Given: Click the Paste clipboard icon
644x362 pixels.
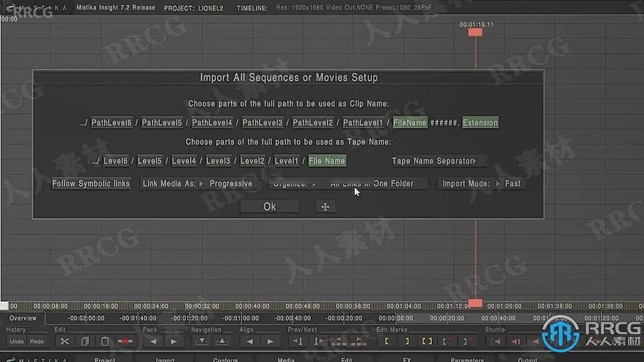Looking at the screenshot, I should click(x=105, y=341).
